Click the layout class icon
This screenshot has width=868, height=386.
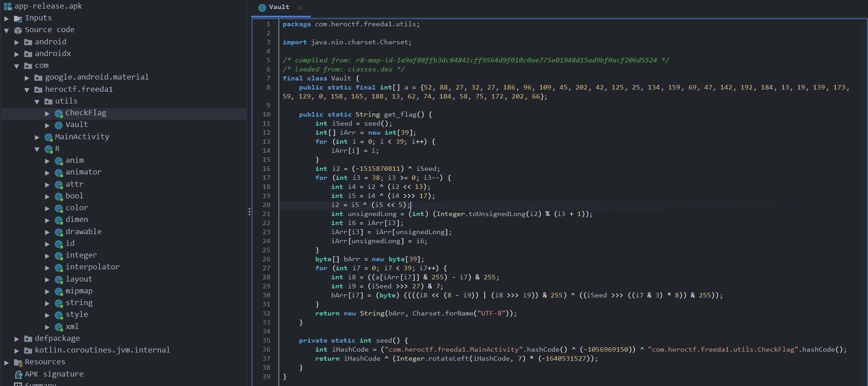pyautogui.click(x=59, y=279)
